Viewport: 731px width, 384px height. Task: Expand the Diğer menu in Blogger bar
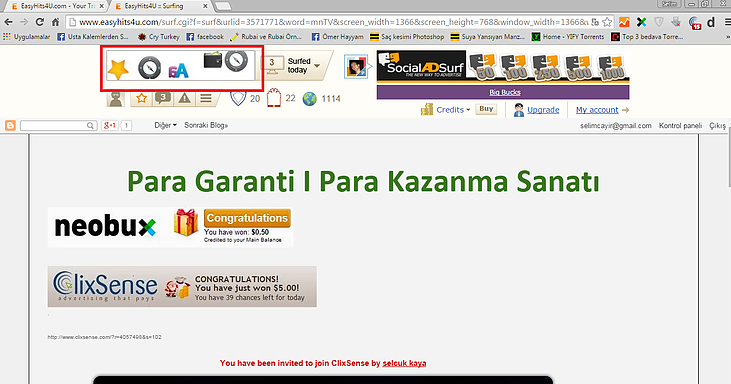tap(166, 125)
